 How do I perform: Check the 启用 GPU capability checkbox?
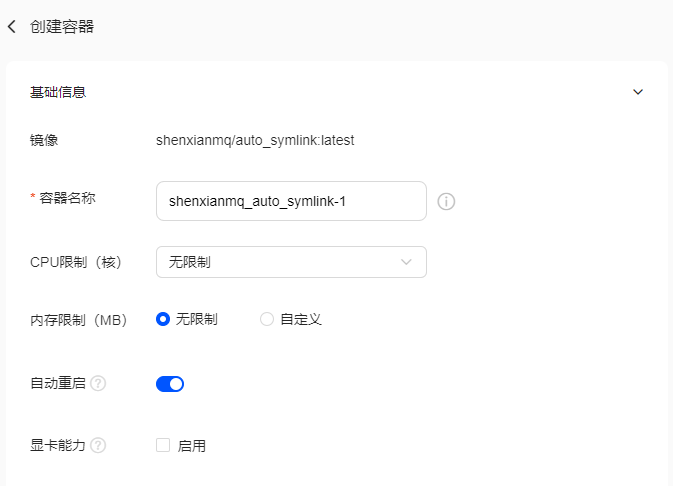(x=163, y=445)
